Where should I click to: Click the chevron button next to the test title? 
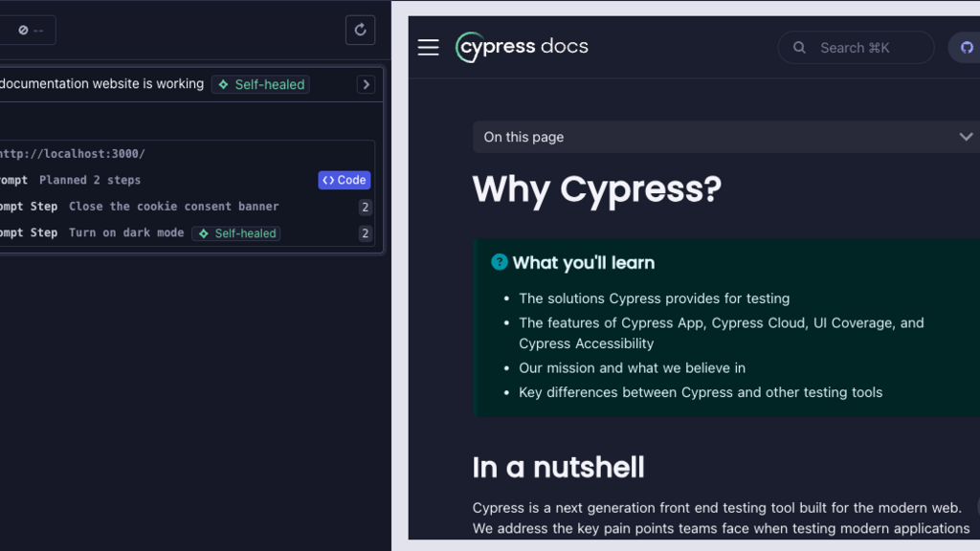366,84
